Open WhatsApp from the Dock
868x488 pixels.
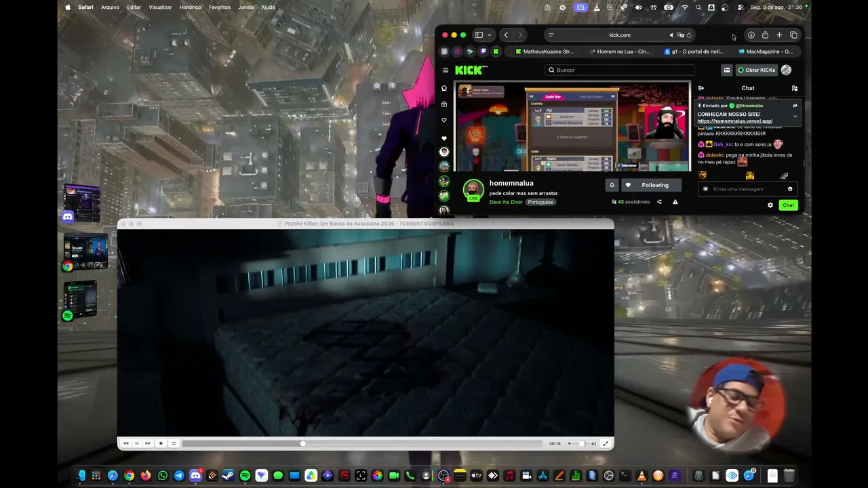(163, 476)
